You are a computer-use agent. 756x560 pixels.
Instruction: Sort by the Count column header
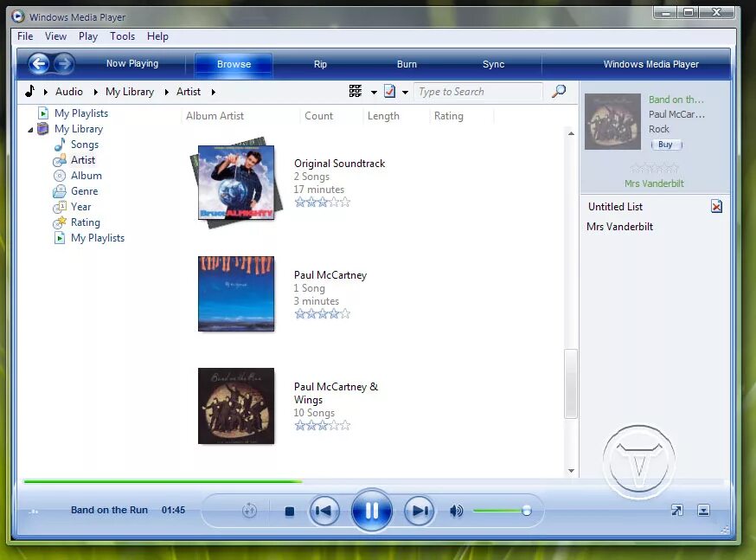[x=318, y=116]
